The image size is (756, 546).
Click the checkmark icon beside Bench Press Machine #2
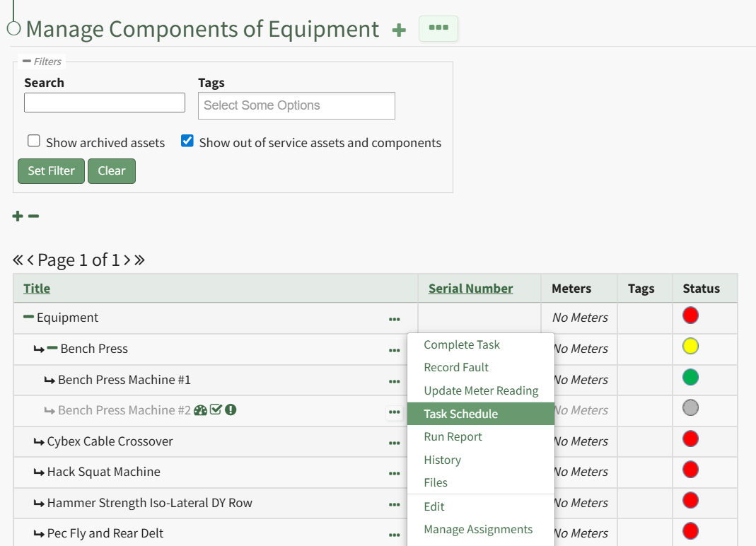click(216, 410)
